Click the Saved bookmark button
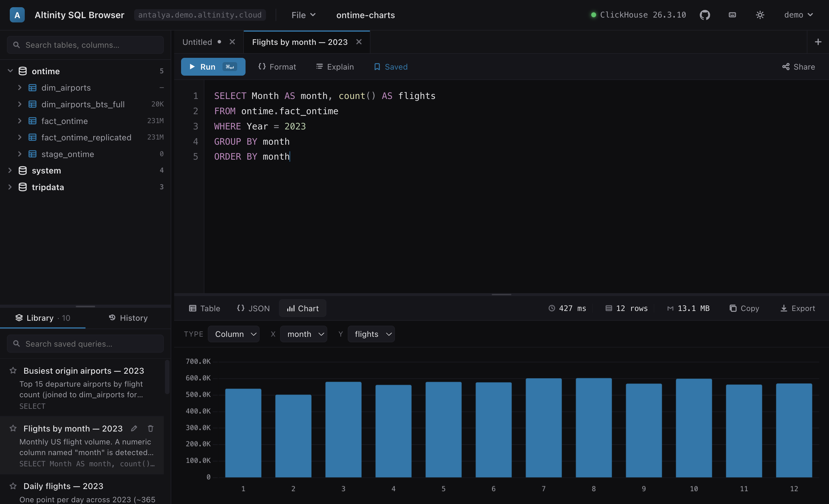829x504 pixels. tap(390, 66)
